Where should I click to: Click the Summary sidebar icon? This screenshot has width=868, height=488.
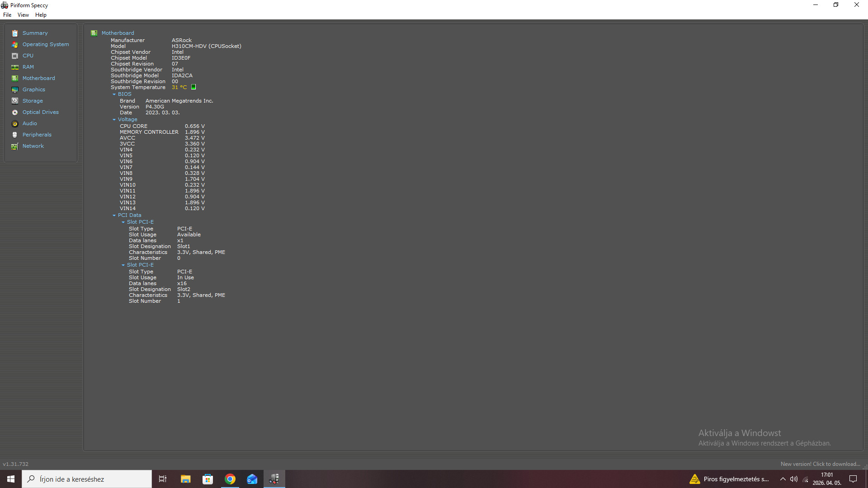[x=15, y=33]
